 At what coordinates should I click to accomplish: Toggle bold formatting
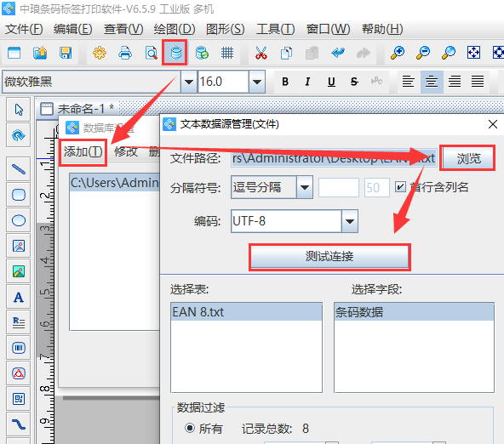pyautogui.click(x=285, y=82)
